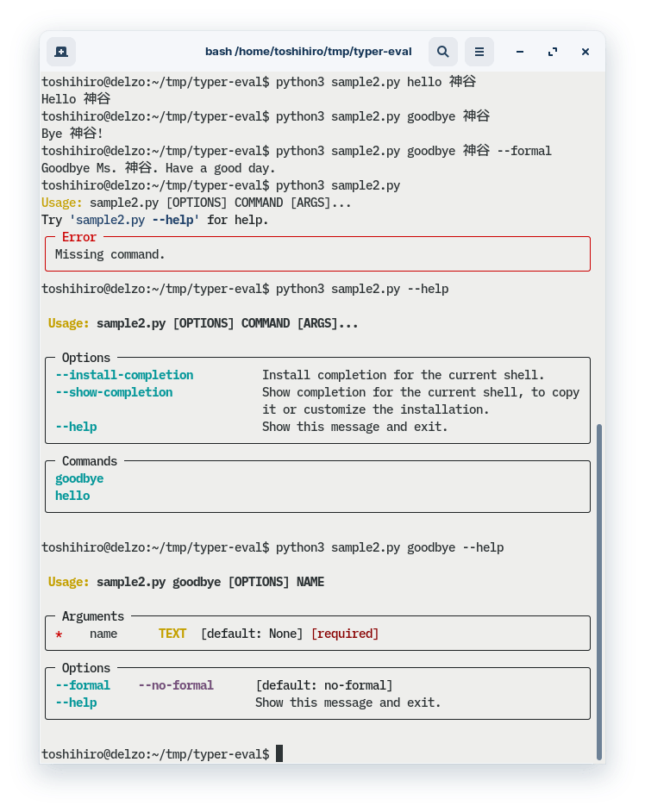Click the yellow 'TEXT' type label

[172, 634]
